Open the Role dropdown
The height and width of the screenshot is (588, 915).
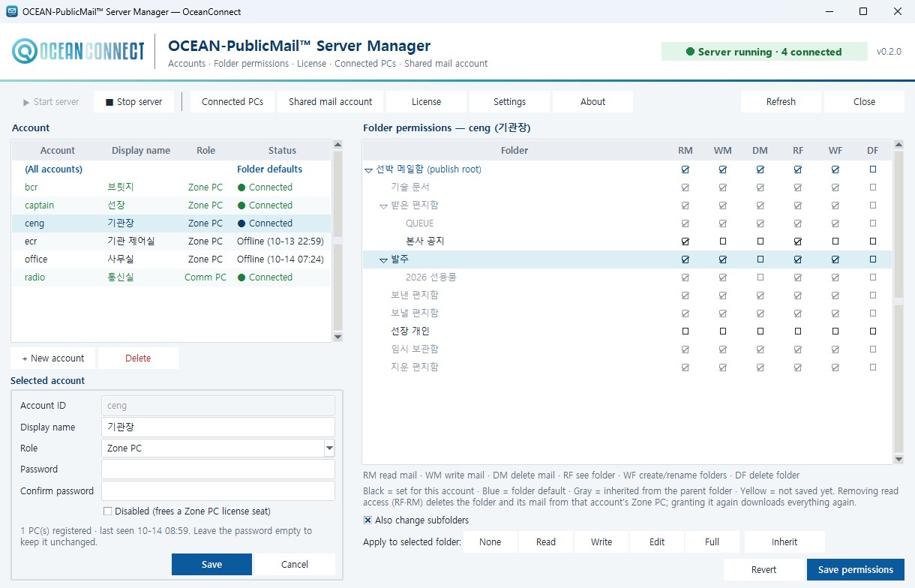(x=328, y=448)
